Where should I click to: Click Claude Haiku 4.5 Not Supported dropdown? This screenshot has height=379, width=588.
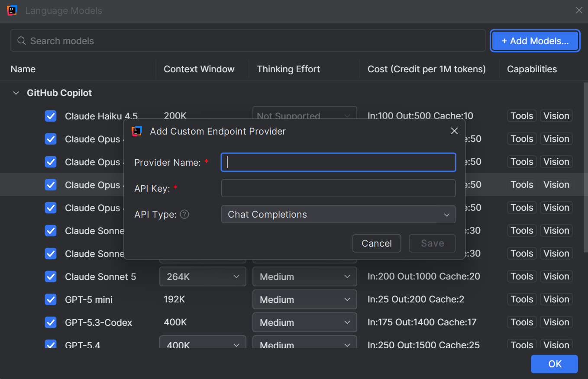[x=305, y=113]
